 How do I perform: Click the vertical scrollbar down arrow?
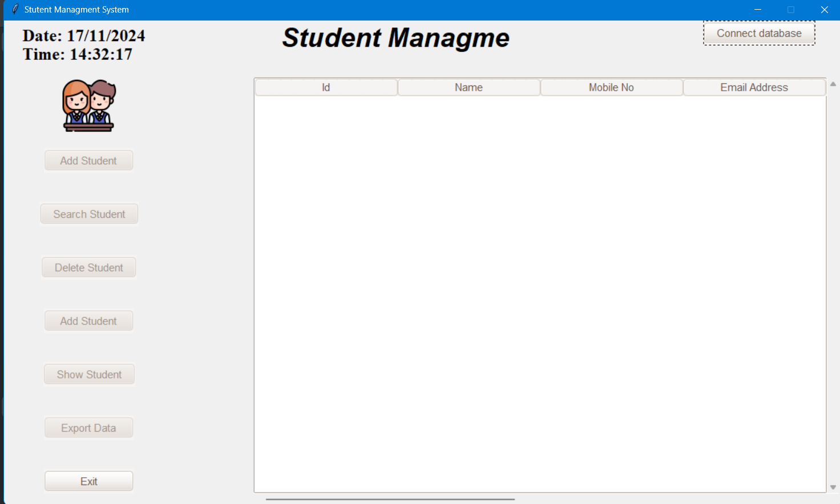pos(833,487)
